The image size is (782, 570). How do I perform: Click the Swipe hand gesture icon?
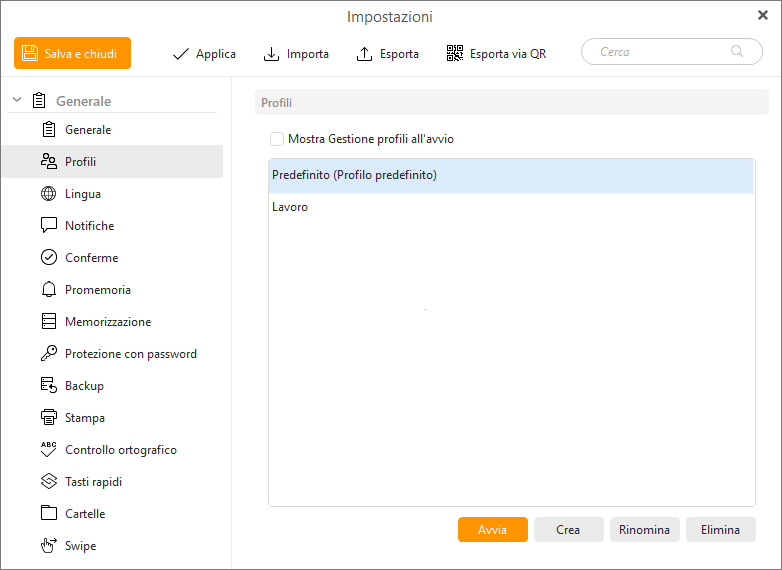pyautogui.click(x=48, y=546)
